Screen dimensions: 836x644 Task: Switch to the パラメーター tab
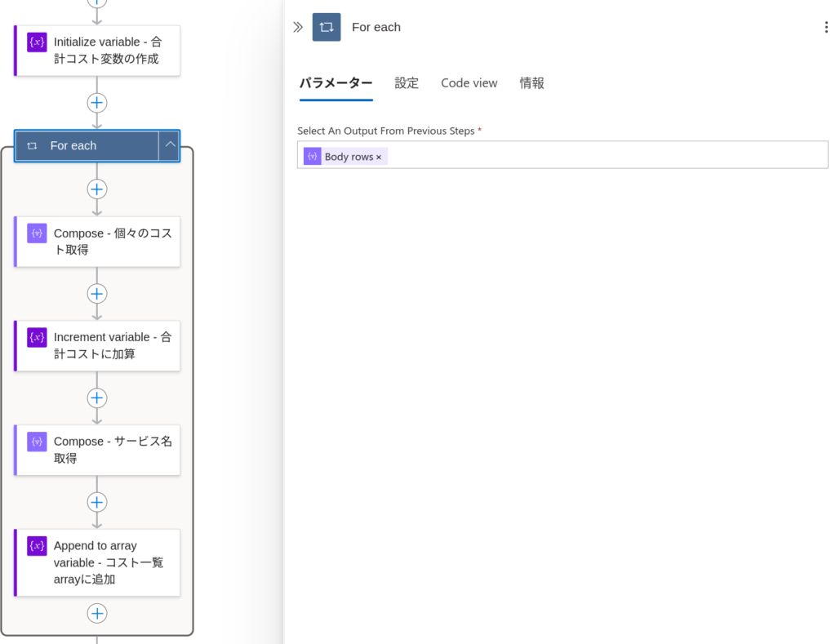pos(336,83)
